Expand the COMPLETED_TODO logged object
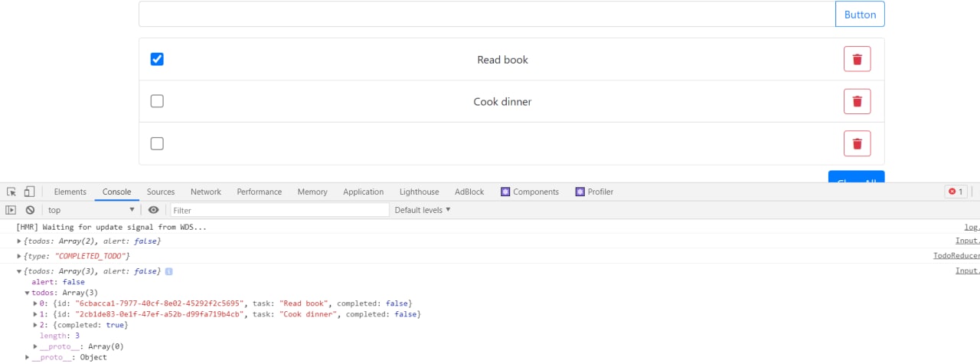 click(20, 256)
